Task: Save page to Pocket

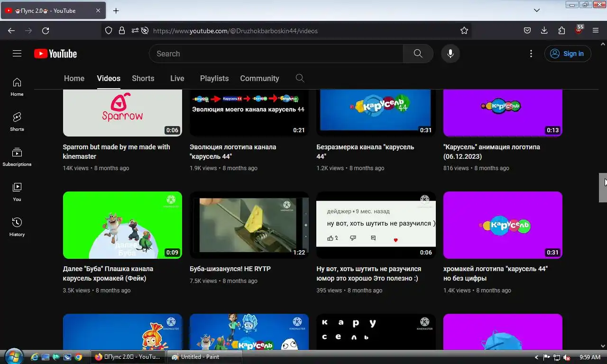Action: coord(527,30)
